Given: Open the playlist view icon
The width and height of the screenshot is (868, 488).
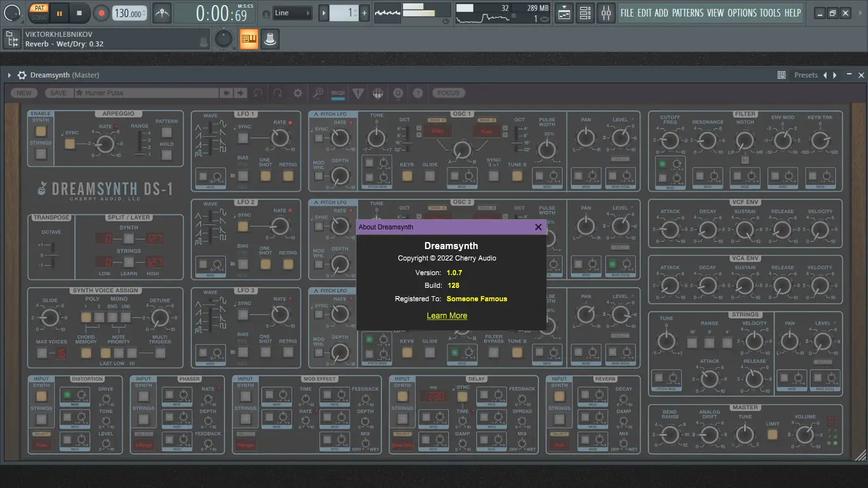Looking at the screenshot, I should 564,13.
